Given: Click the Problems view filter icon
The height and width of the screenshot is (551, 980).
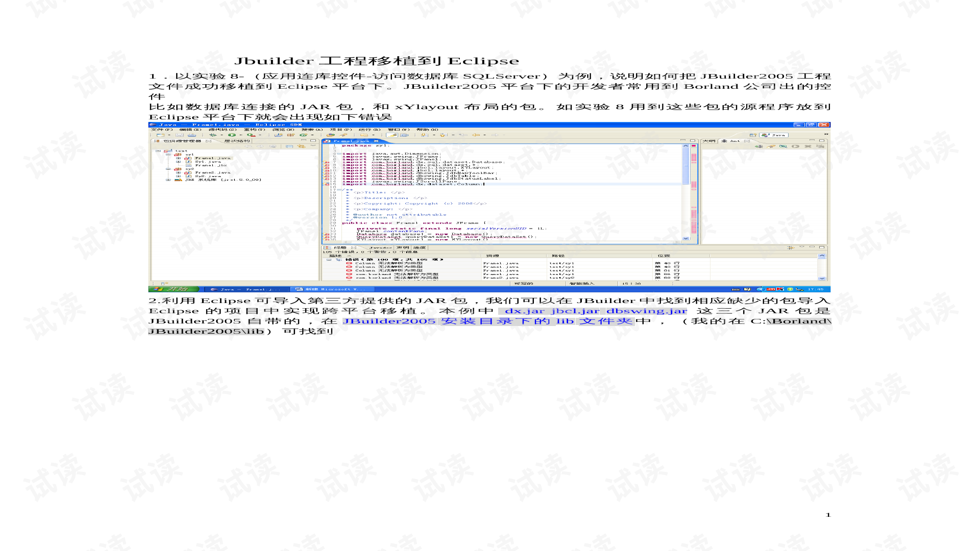Looking at the screenshot, I should click(x=791, y=247).
